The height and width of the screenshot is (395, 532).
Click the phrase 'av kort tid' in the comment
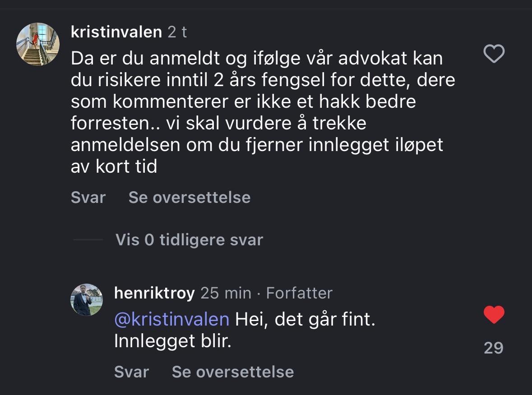[x=114, y=167]
